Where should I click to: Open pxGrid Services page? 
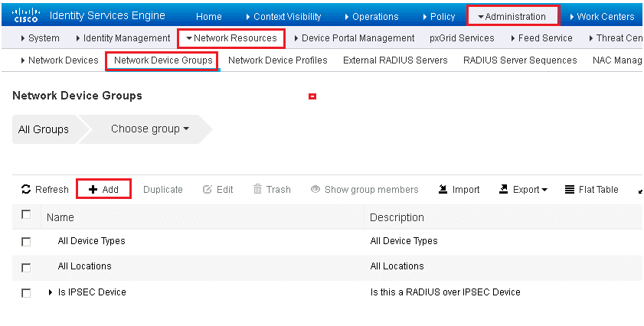(x=462, y=38)
